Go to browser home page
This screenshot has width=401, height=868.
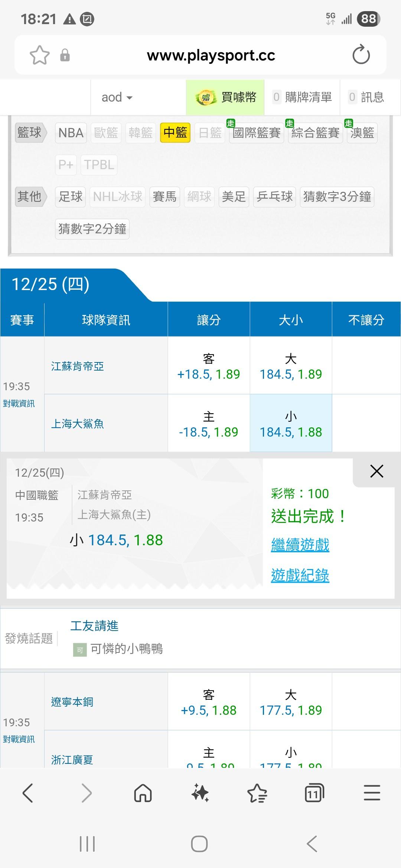pos(143,793)
